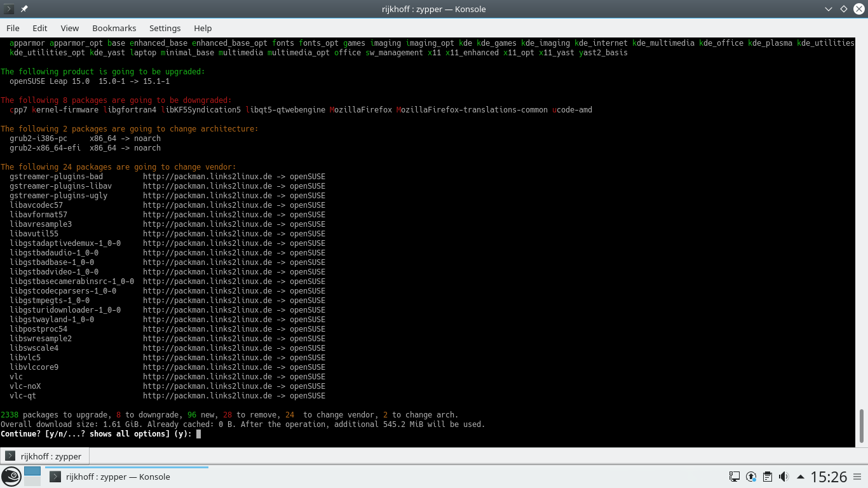Select the 'rijkhoff : zypper' terminal tab
This screenshot has width=868, height=488.
click(x=45, y=456)
